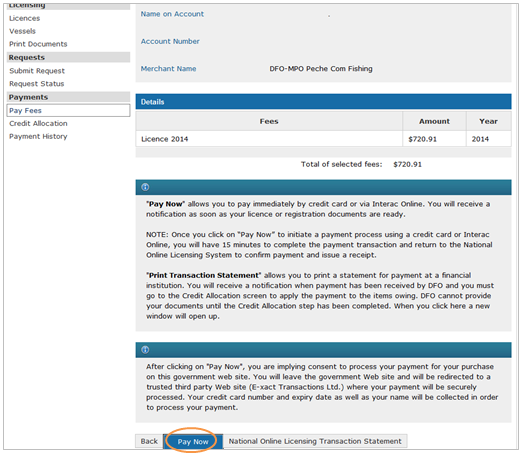Click the Pay Now button
The image size is (520, 455).
coord(193,441)
